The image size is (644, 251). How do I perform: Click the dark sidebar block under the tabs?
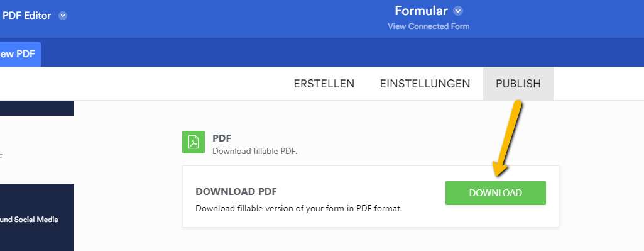click(37, 108)
